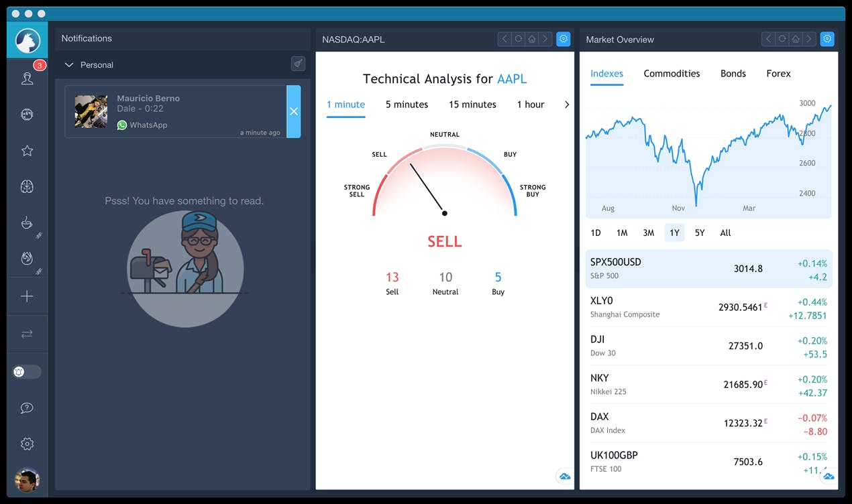Open the flame workspace icon
Image resolution: width=852 pixels, height=504 pixels.
(28, 258)
